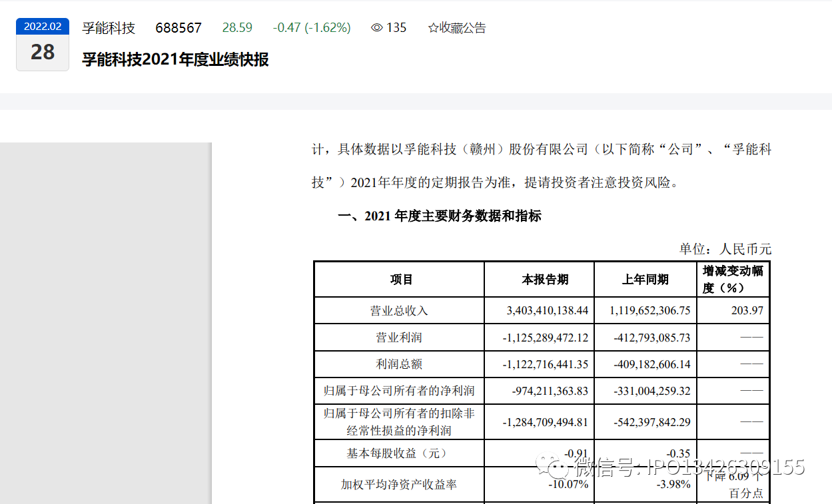Click the price change -0.47 (-1.62%)

click(312, 28)
